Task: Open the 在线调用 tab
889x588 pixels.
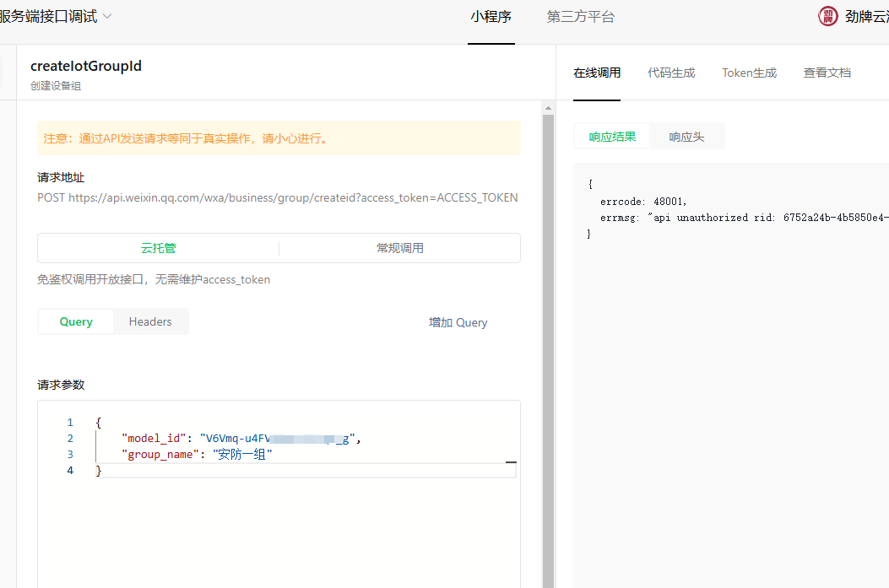Action: [597, 73]
